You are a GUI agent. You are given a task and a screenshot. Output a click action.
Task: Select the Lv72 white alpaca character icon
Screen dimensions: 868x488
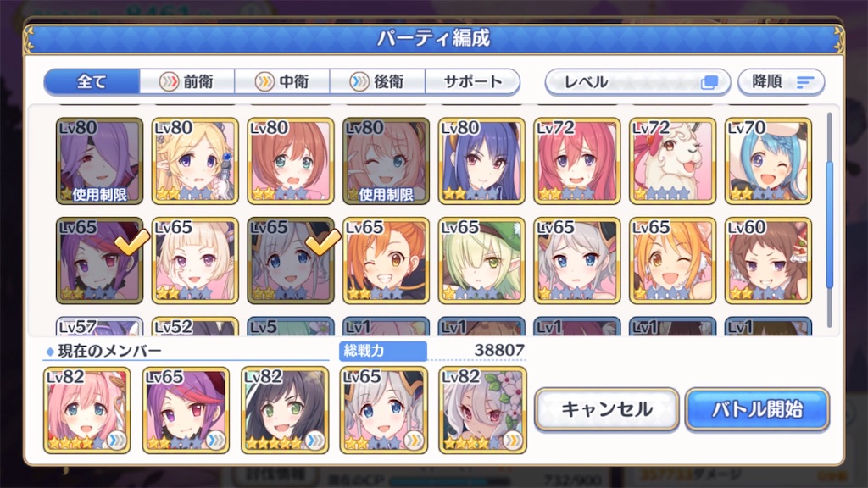point(672,161)
